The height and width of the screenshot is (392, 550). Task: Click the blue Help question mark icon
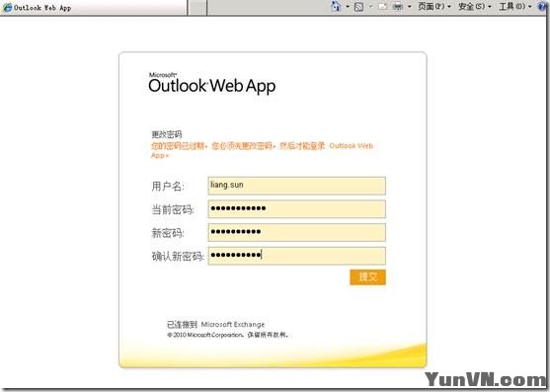click(543, 6)
